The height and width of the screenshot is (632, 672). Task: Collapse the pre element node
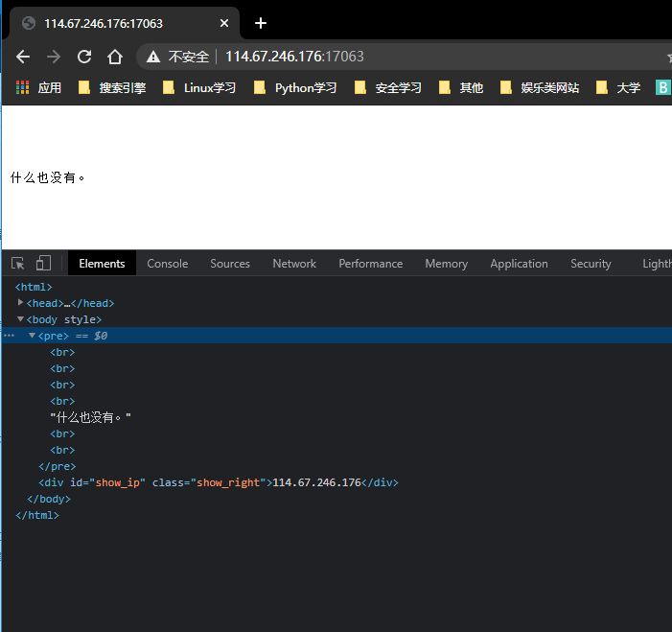point(32,336)
